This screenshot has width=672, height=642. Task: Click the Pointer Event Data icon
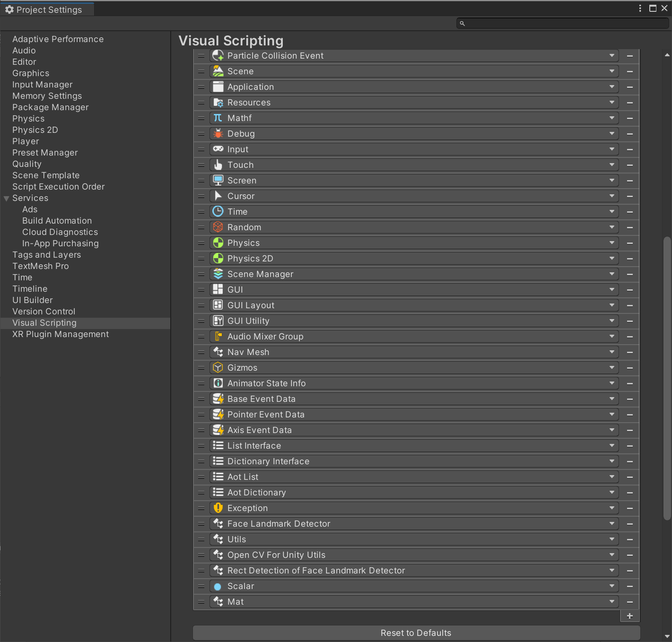point(218,415)
